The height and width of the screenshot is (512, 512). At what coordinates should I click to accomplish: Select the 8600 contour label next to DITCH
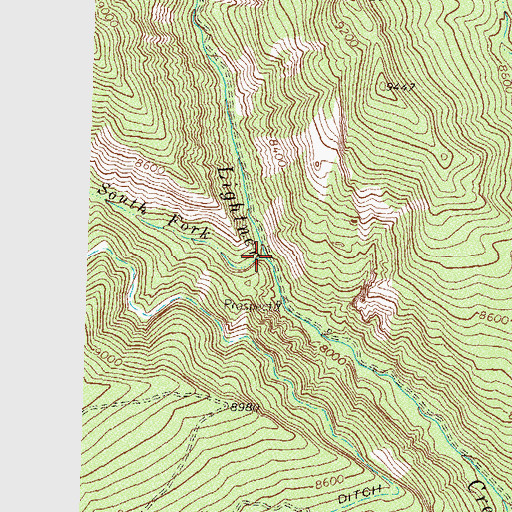pyautogui.click(x=330, y=482)
